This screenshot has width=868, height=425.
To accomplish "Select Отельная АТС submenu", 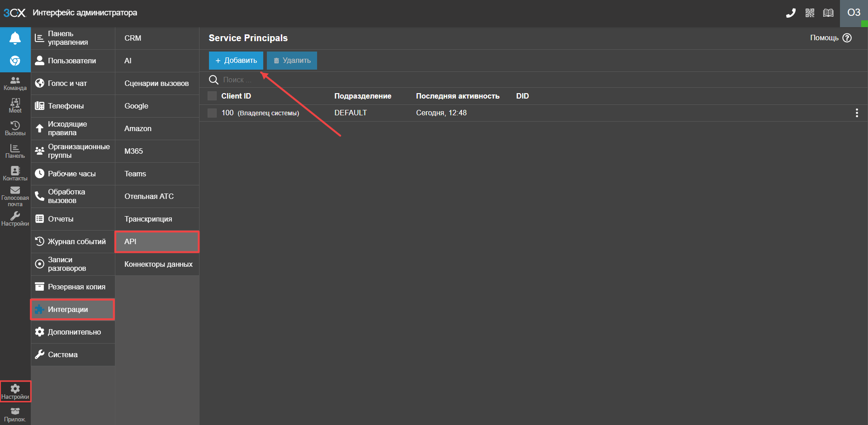I will (x=157, y=196).
